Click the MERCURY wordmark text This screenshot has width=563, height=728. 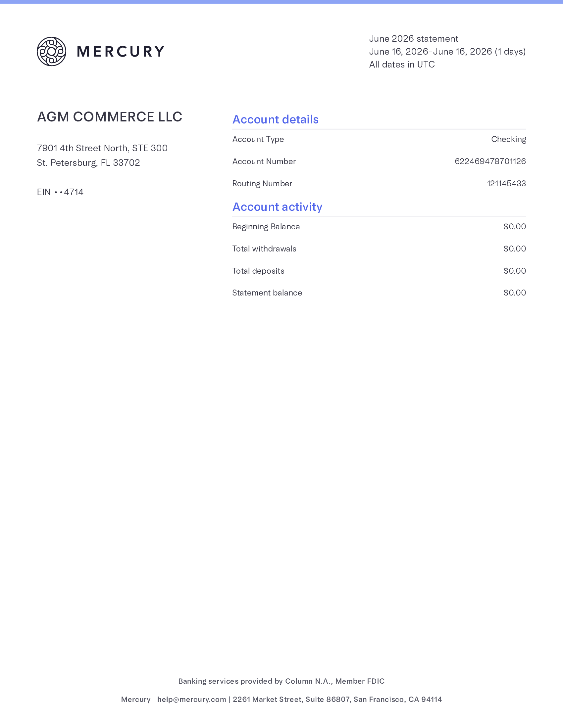tap(121, 52)
